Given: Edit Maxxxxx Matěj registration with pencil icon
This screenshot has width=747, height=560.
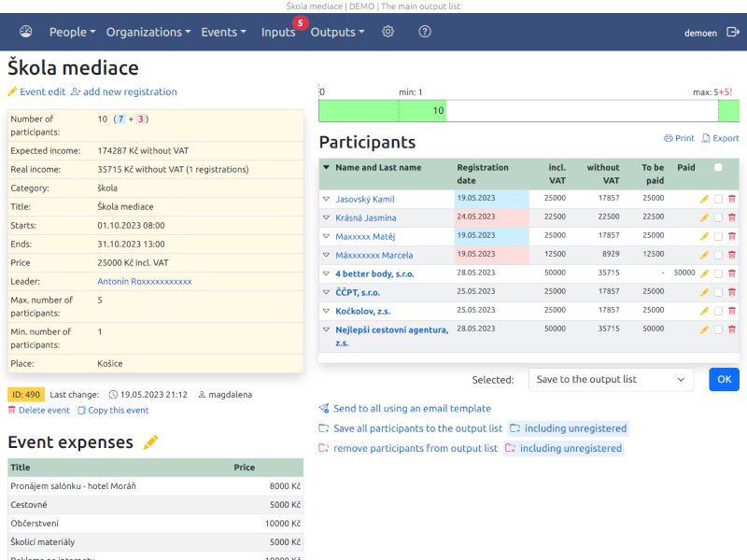Looking at the screenshot, I should [x=704, y=236].
